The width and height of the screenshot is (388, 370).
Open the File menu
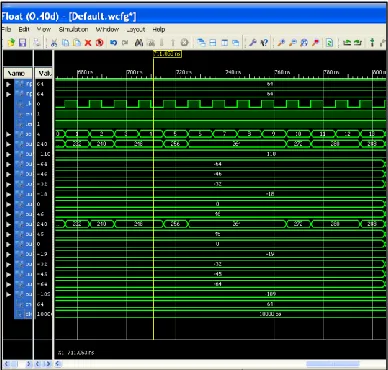point(7,29)
